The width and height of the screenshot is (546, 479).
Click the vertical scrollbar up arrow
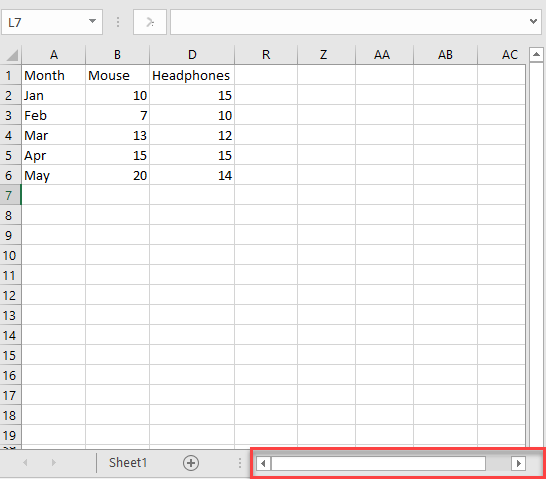tap(537, 55)
